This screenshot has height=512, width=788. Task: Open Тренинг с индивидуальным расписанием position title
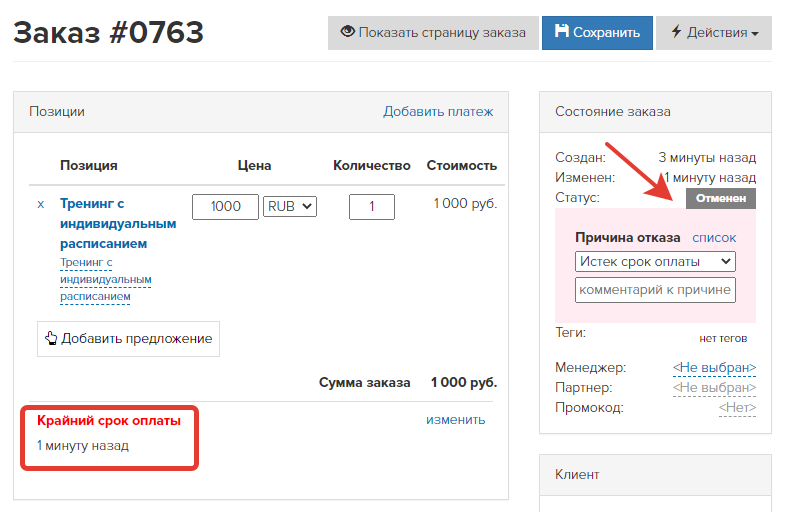click(118, 223)
